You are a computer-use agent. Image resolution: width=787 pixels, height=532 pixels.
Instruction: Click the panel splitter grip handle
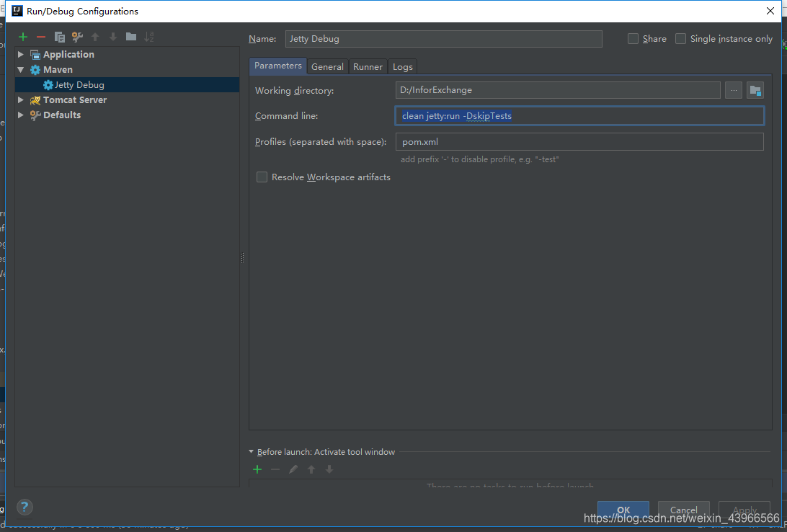click(243, 258)
